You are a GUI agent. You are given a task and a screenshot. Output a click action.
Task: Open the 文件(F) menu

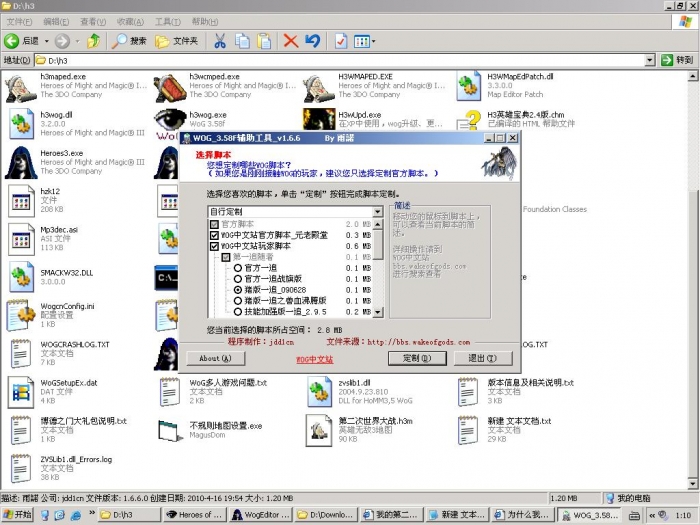[x=19, y=22]
